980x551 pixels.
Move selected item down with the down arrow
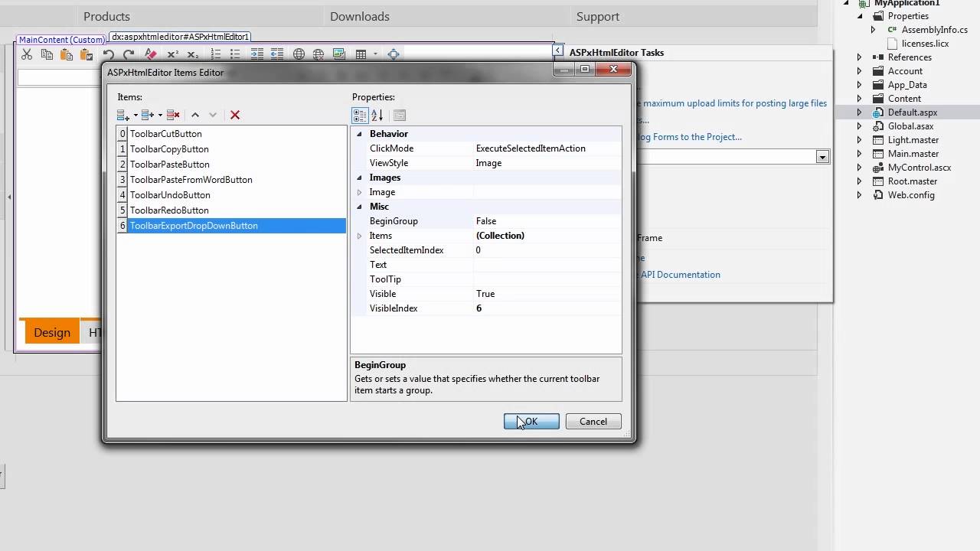click(213, 115)
